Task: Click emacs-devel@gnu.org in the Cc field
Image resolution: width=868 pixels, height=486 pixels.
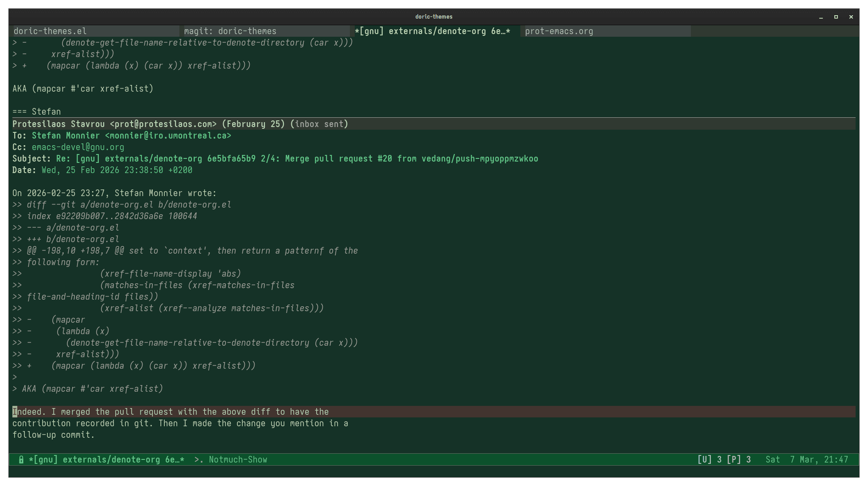Action: pyautogui.click(x=78, y=147)
